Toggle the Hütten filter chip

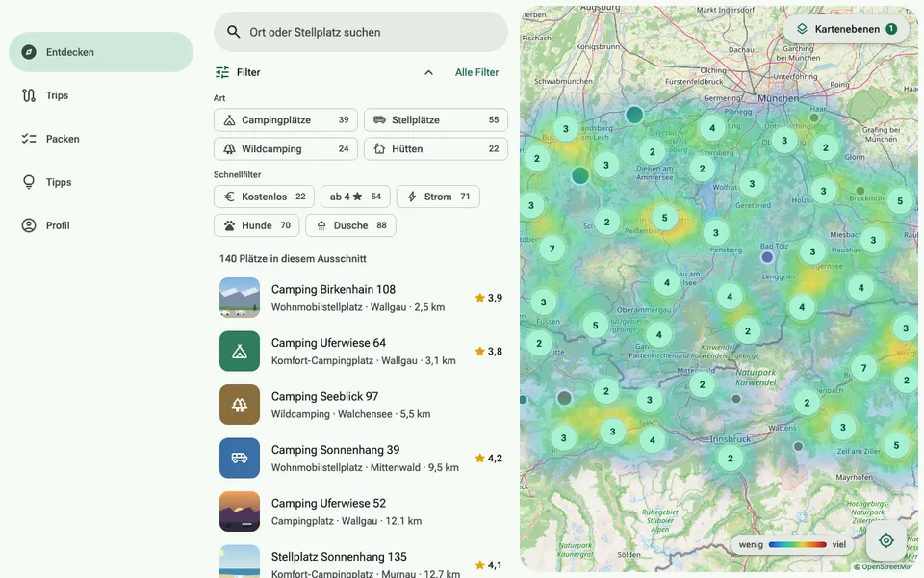[x=435, y=149]
